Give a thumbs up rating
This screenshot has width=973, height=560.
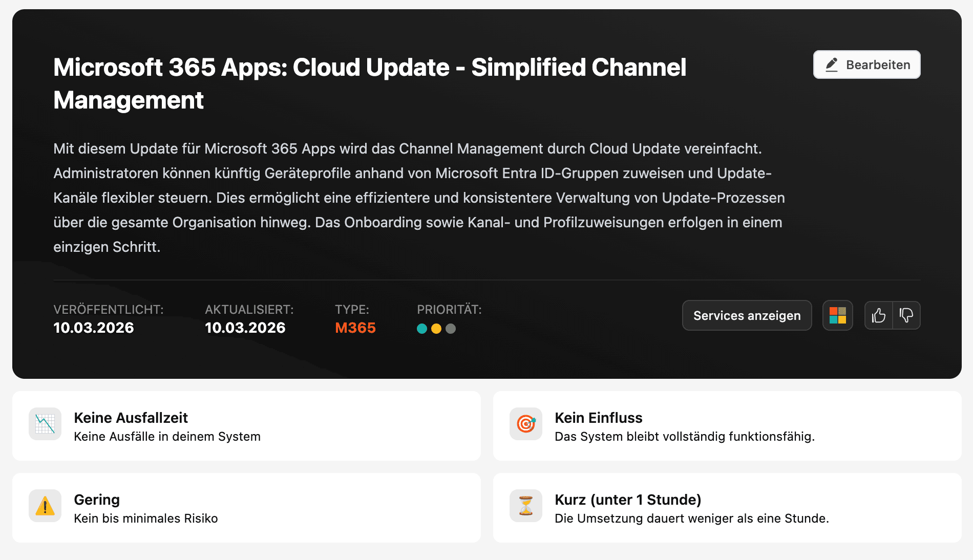878,315
